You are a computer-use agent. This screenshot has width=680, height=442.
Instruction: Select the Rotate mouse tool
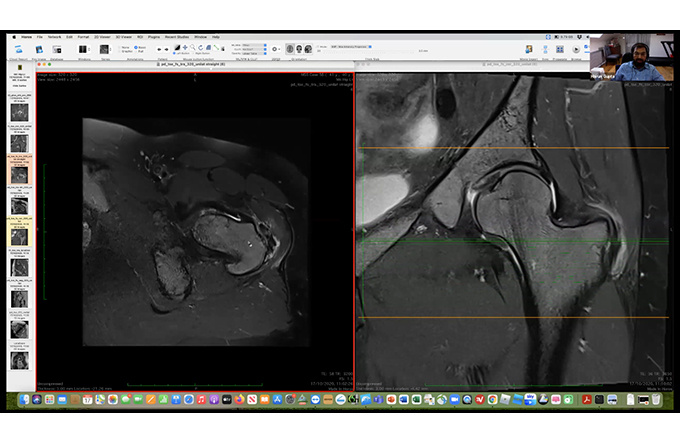(200, 47)
